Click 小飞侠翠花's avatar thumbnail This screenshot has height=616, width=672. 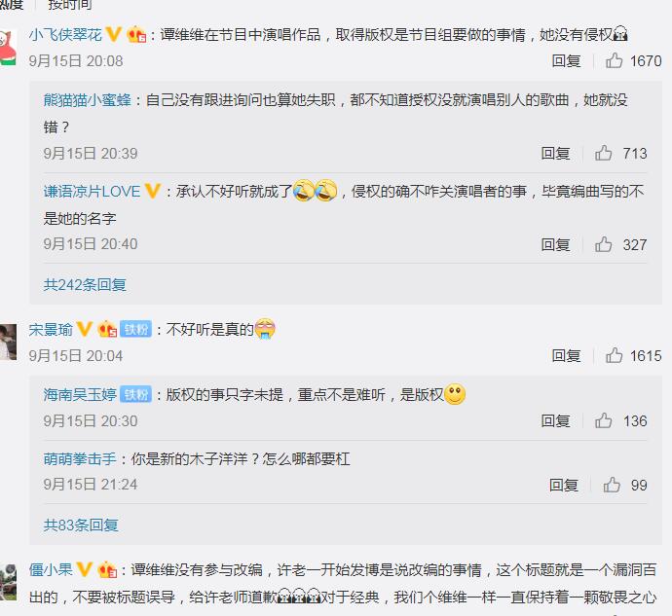click(8, 47)
